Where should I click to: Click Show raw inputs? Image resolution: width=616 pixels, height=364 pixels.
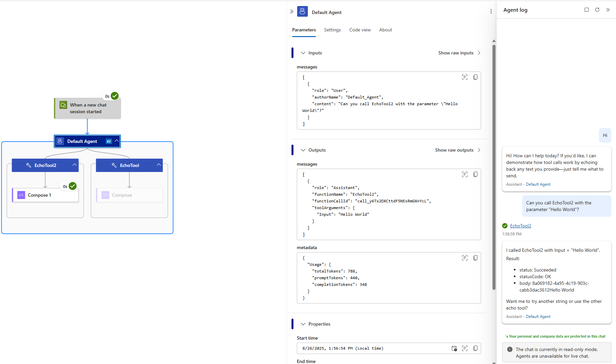tap(456, 53)
